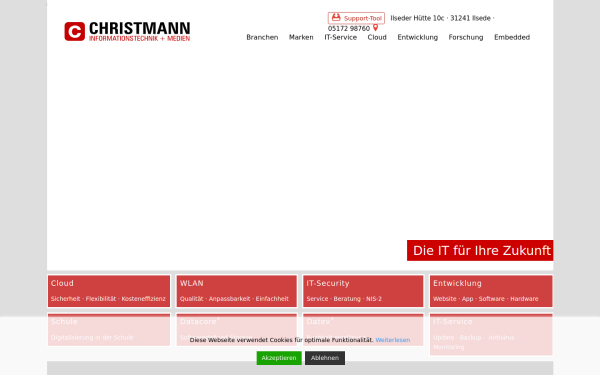
Task: Open the Embedded menu item
Action: coord(512,37)
